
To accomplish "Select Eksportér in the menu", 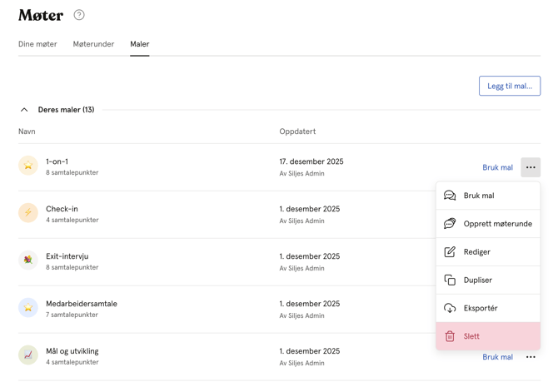I will click(x=488, y=308).
